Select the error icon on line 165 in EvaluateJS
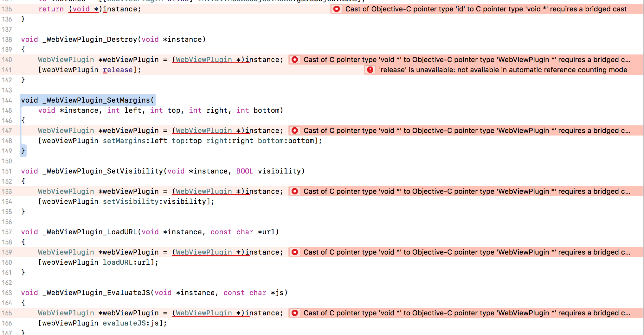Image resolution: width=644 pixels, height=335 pixels. (x=295, y=313)
